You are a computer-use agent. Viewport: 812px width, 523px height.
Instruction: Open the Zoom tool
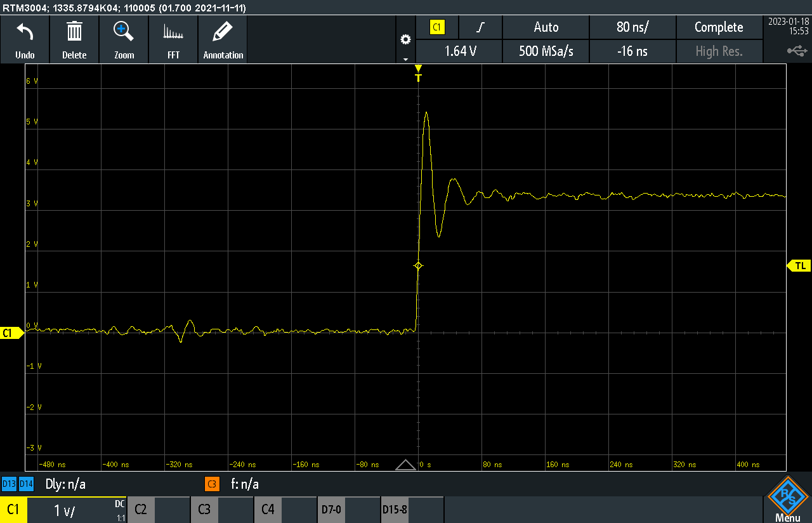pos(124,39)
